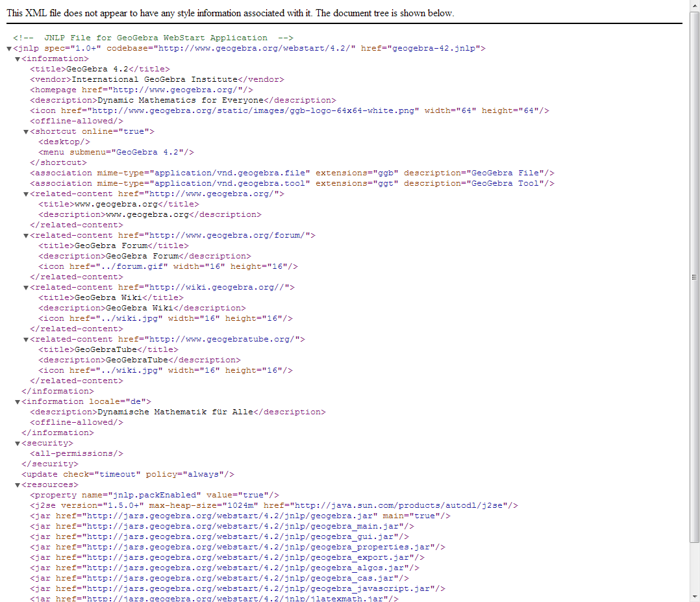
Task: Collapse the shortcut online="true" node
Action: point(26,132)
